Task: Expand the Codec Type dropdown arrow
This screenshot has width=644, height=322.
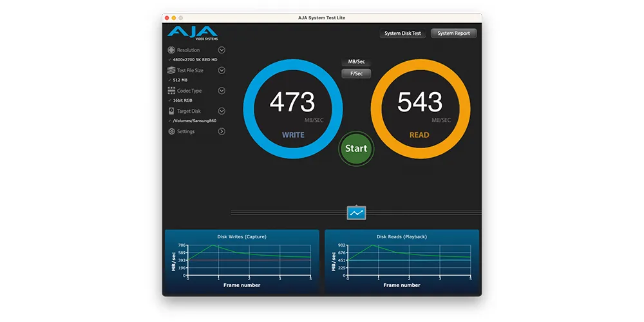Action: coord(222,91)
